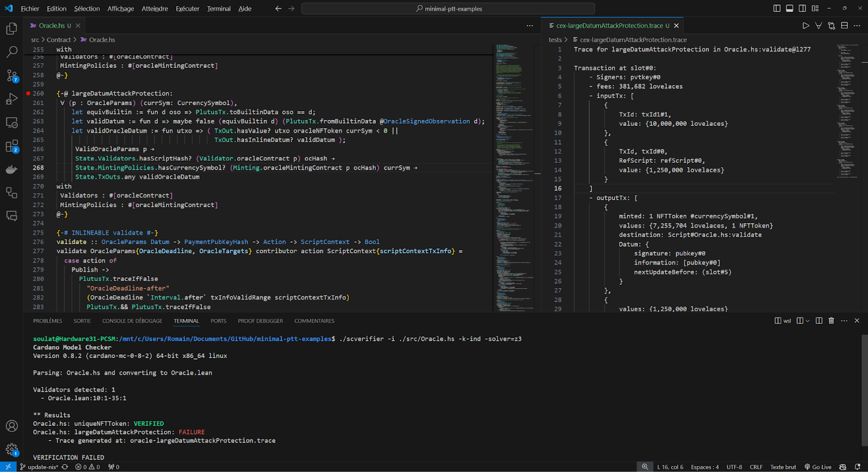Toggle the breakpoint on line 260
This screenshot has width=868, height=472.
coord(28,93)
